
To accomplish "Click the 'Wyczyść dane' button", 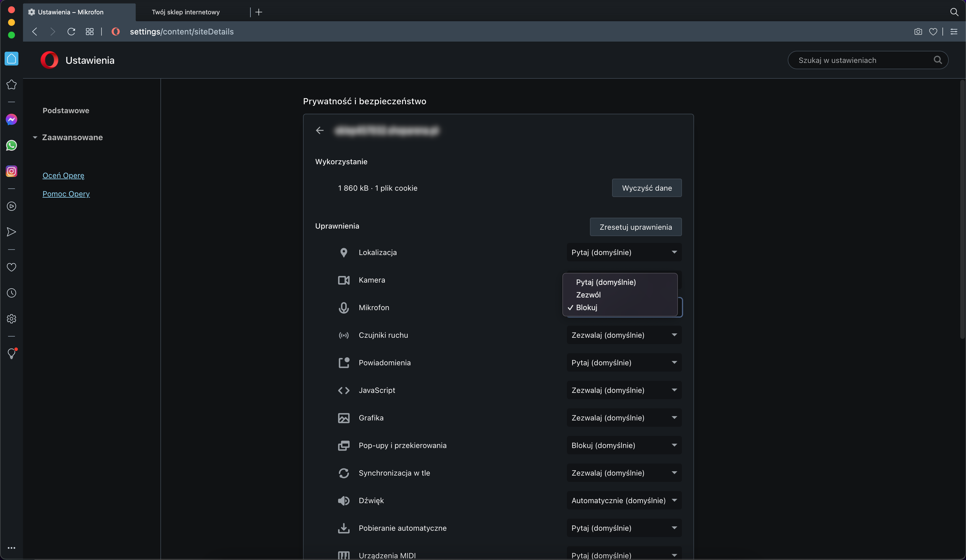I will [646, 188].
